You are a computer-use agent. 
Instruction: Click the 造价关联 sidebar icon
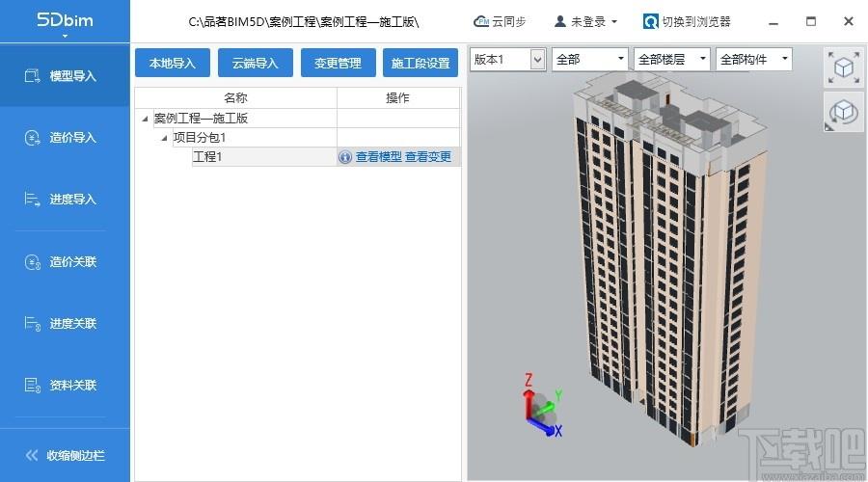coord(32,262)
